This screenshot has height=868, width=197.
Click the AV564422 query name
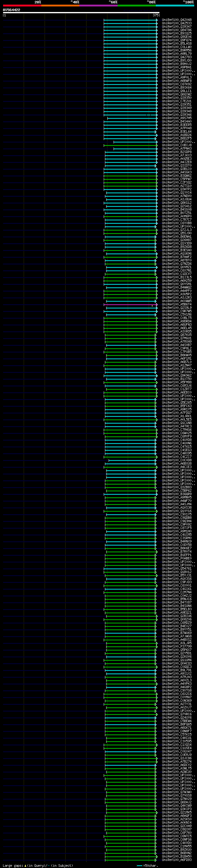[11, 10]
